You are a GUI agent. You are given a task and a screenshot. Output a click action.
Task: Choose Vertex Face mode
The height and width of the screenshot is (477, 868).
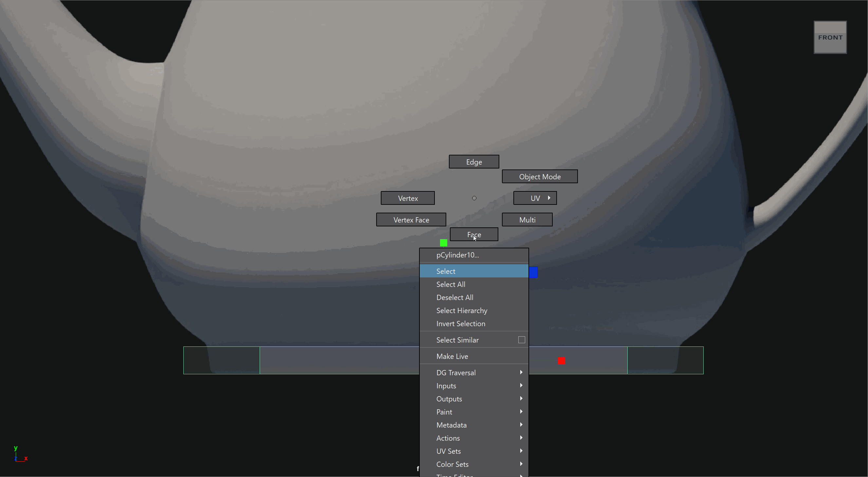411,220
